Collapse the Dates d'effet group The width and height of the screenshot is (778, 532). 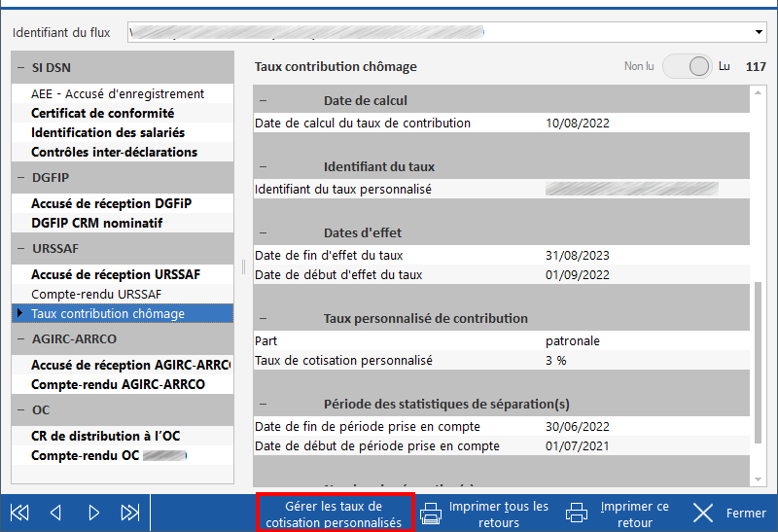coord(263,233)
